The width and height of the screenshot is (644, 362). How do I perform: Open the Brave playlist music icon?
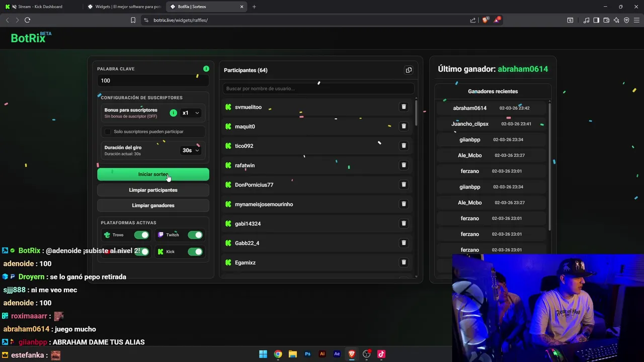coord(586,20)
